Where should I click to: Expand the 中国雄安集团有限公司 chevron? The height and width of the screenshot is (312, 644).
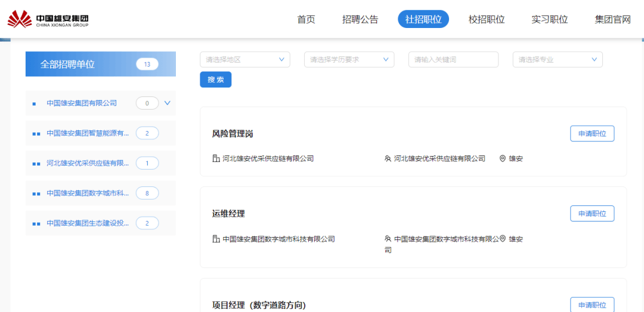point(167,103)
